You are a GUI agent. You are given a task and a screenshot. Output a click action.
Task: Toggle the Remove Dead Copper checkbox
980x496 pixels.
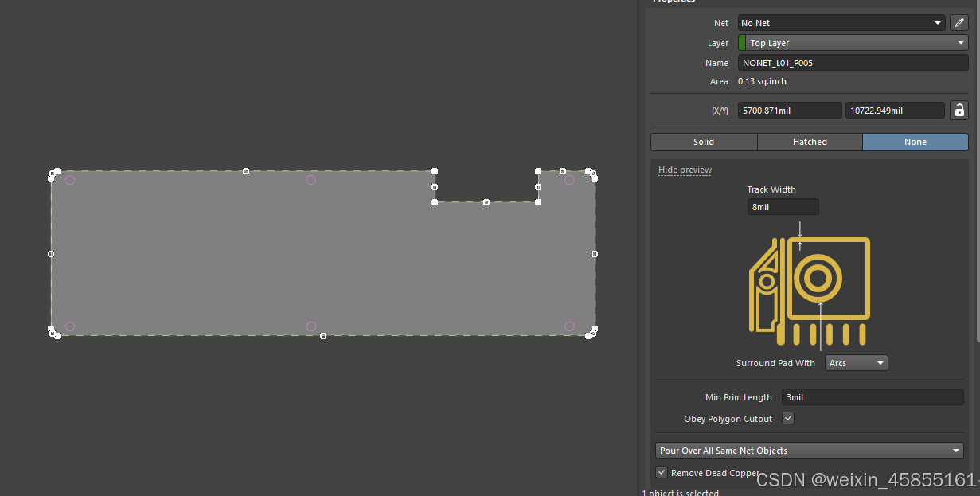(x=662, y=472)
